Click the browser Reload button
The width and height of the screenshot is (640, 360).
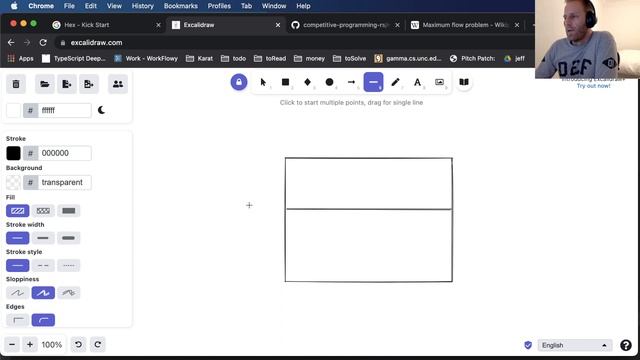[43, 42]
